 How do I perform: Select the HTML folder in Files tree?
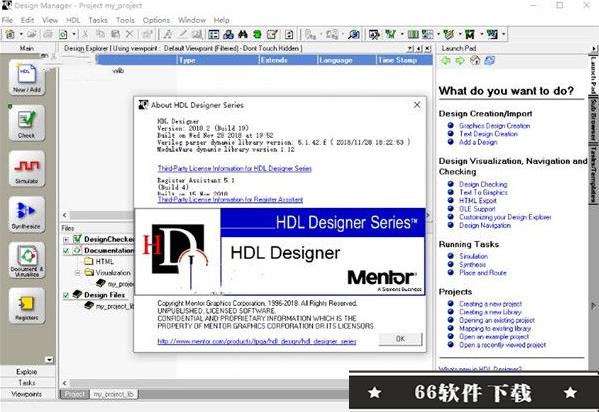[99, 262]
